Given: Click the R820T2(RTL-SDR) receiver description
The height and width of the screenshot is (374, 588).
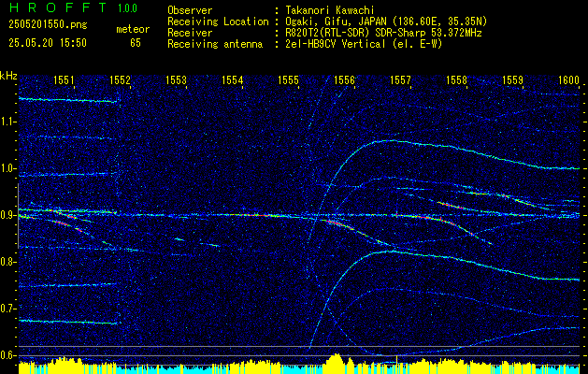Looking at the screenshot, I should (383, 33).
